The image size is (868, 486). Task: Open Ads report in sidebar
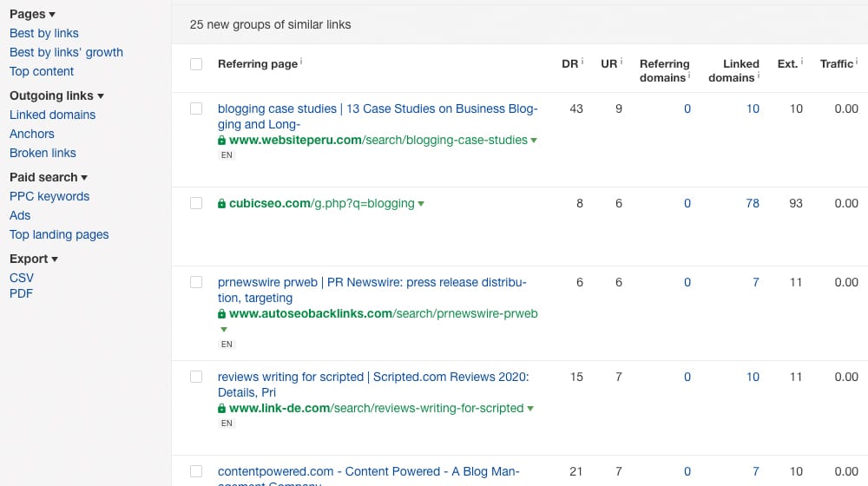tap(20, 215)
